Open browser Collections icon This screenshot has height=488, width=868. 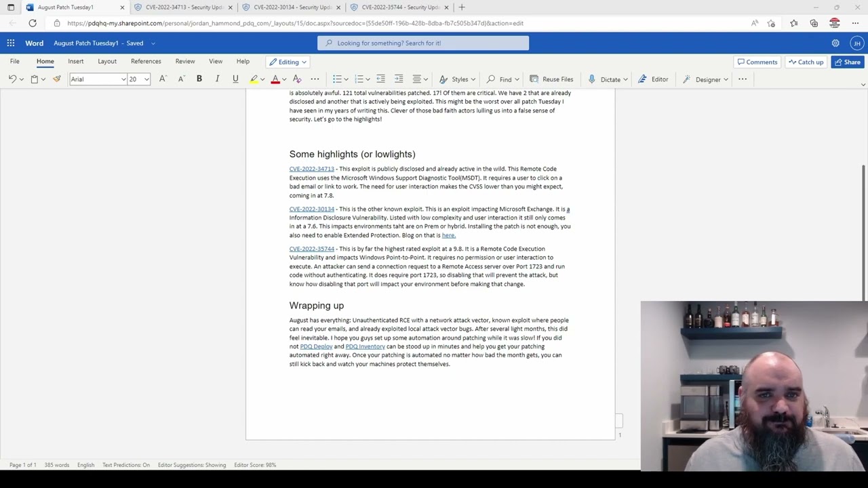814,23
